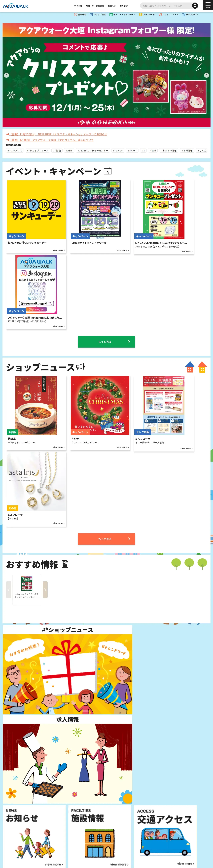Viewport: 213px width, 868px height.
Task: Open ショップ検索 bag icon link
Action: pos(98,14)
